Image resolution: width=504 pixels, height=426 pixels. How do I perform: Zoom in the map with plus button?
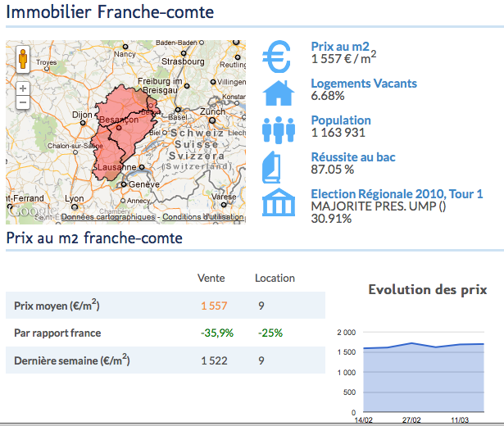point(22,88)
